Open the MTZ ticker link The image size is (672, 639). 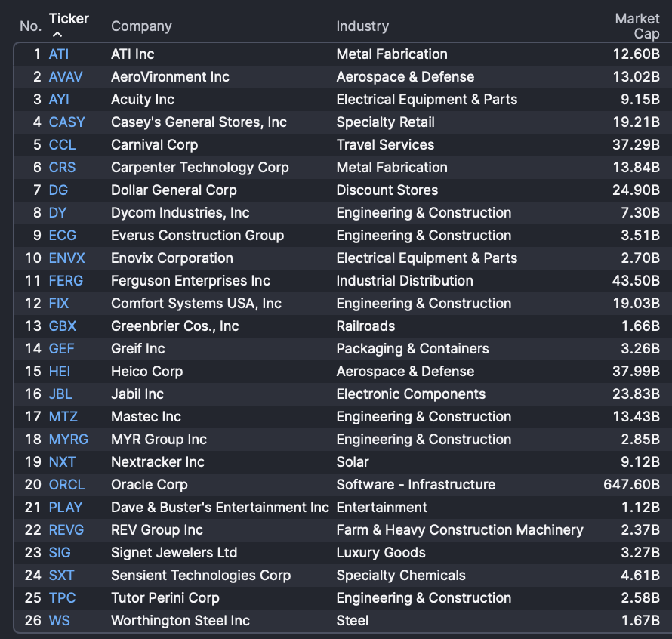(x=63, y=417)
